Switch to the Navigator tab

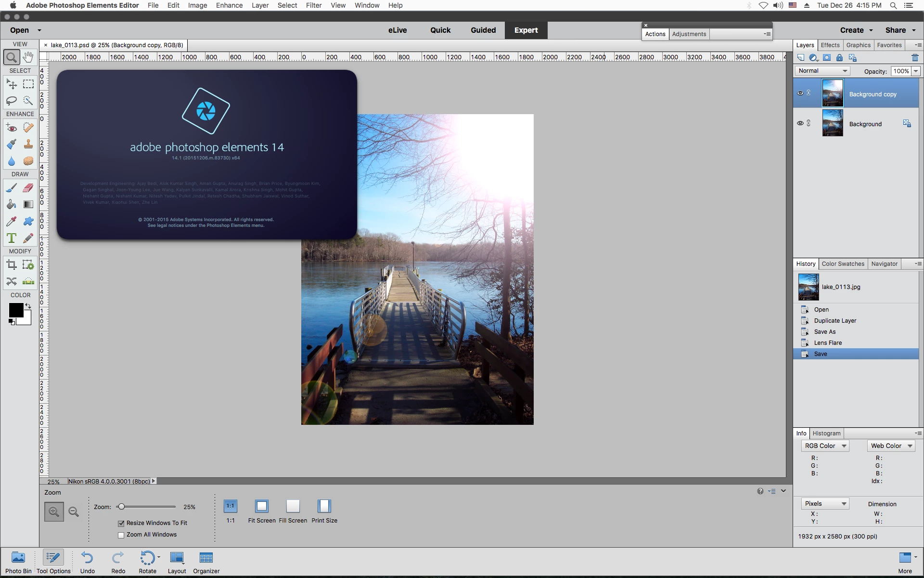[884, 264]
